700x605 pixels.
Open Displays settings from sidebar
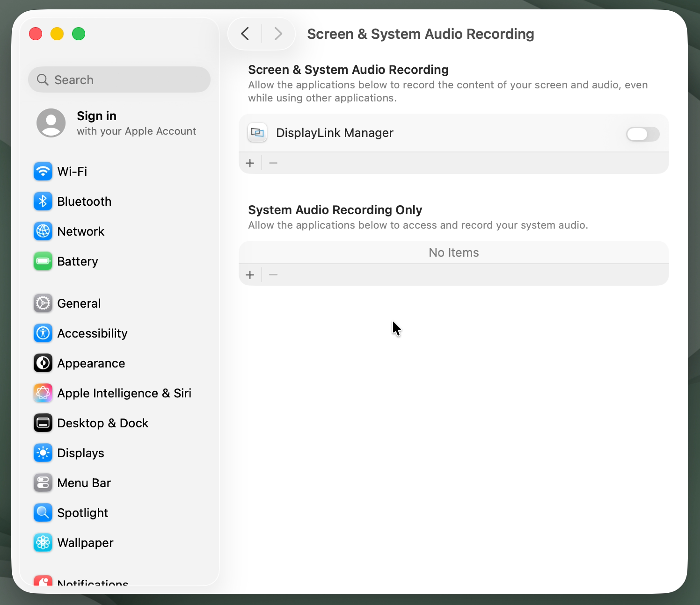80,453
